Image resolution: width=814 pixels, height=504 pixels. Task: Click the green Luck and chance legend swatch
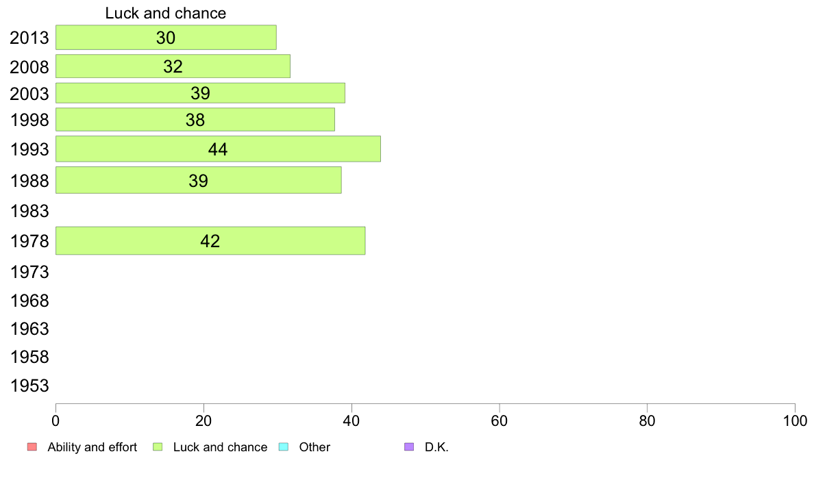pos(158,447)
